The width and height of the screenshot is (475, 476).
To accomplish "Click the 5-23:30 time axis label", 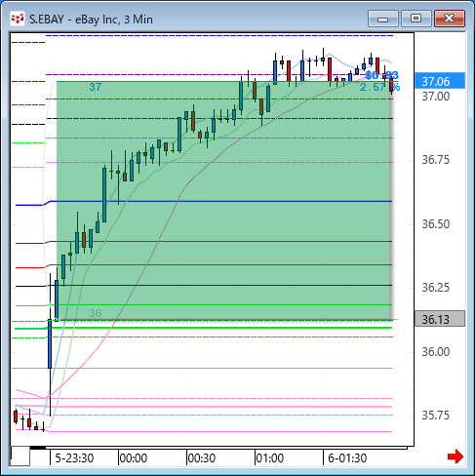I will (x=74, y=458).
